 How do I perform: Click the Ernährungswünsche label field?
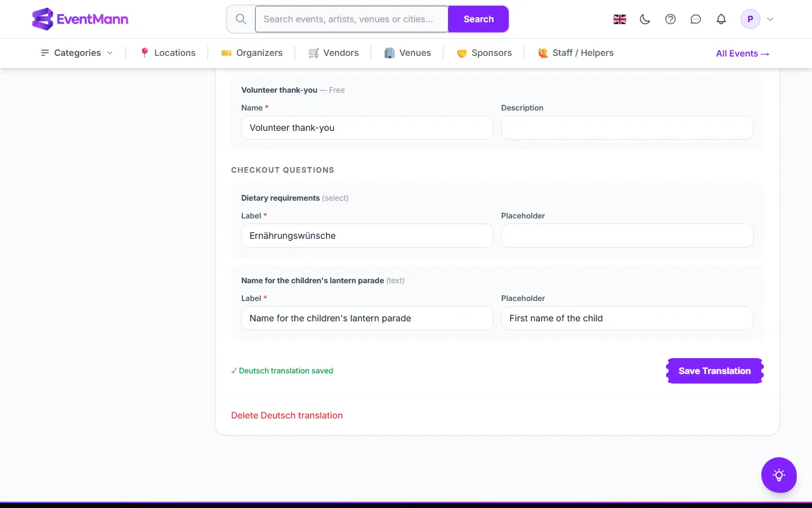point(367,236)
